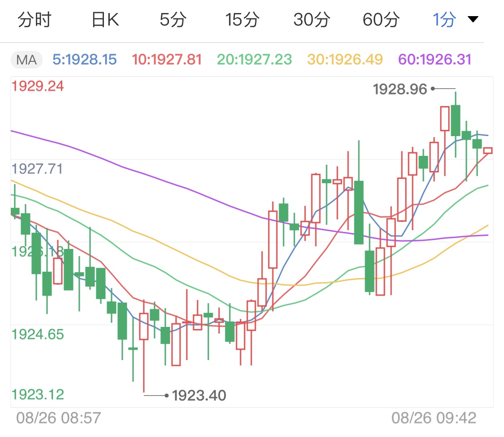Click the last red candle at right edge
504x437 pixels.
[x=487, y=150]
